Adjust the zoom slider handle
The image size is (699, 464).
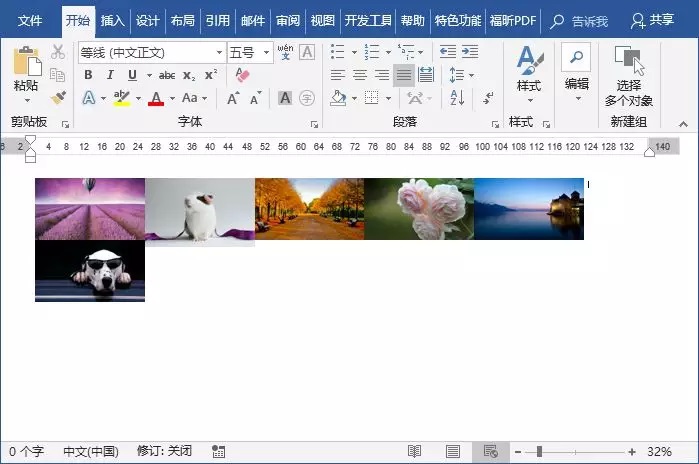[539, 452]
